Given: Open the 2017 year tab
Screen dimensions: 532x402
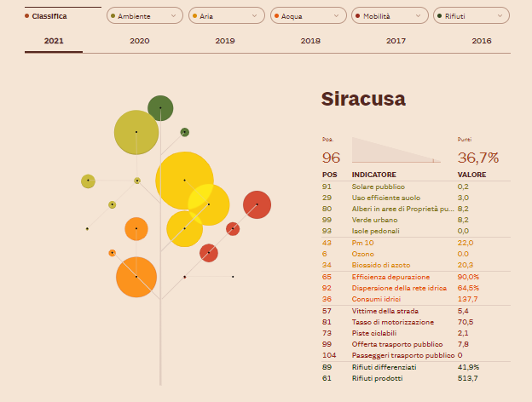Looking at the screenshot, I should [396, 41].
